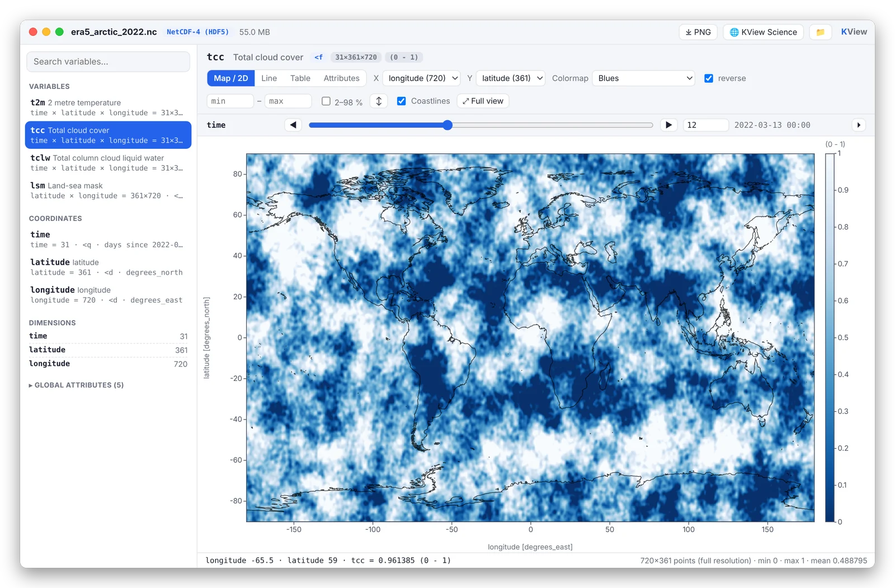Click the KView brand link
Image resolution: width=895 pixels, height=588 pixels.
tap(854, 32)
